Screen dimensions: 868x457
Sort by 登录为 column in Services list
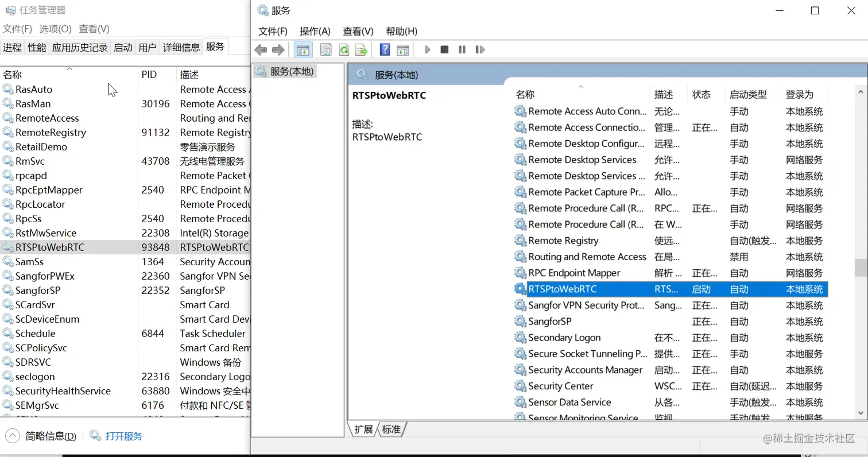click(805, 95)
